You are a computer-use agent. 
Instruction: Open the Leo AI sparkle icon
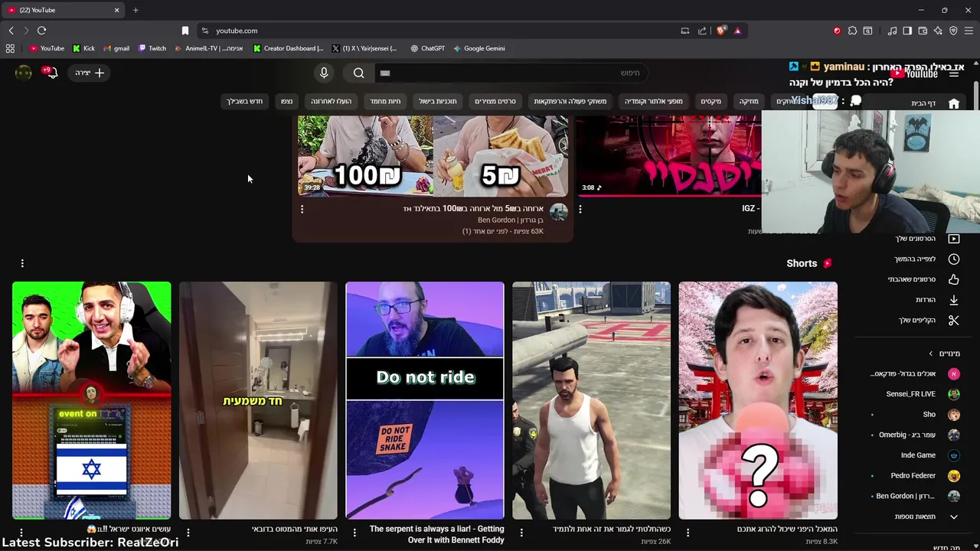pyautogui.click(x=938, y=31)
